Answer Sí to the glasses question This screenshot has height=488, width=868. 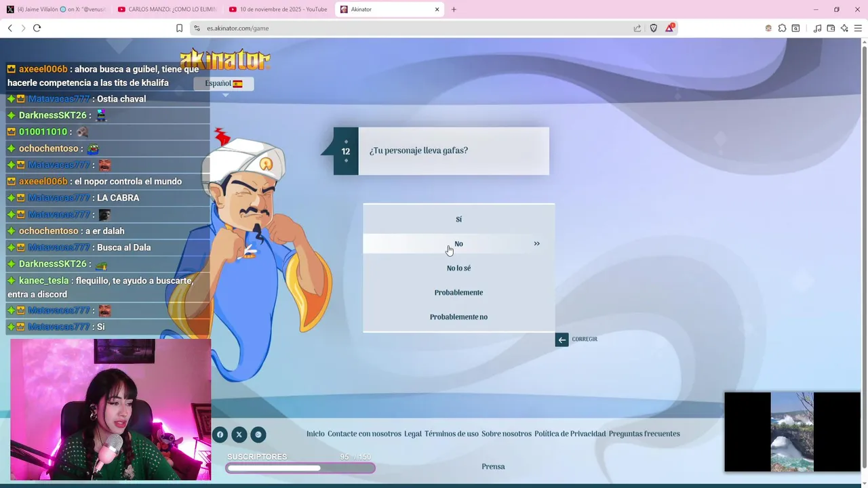458,219
